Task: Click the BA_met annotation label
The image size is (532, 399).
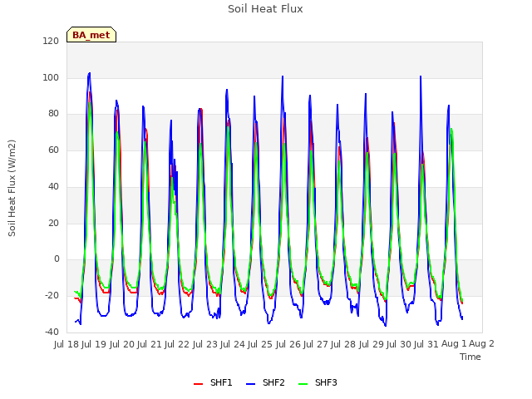Action: pos(91,35)
